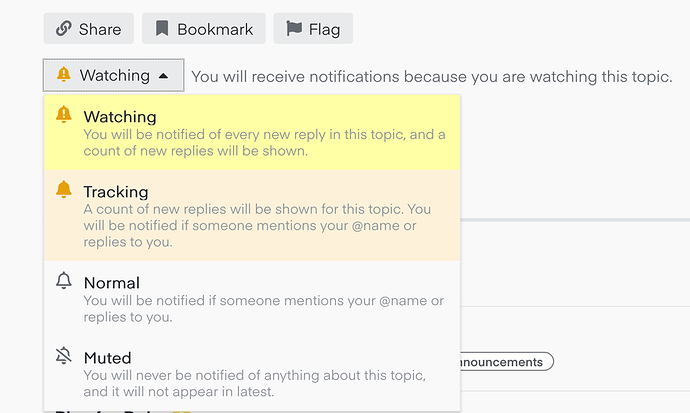
Task: Click the Muted crossed-out bell icon
Action: pos(64,357)
